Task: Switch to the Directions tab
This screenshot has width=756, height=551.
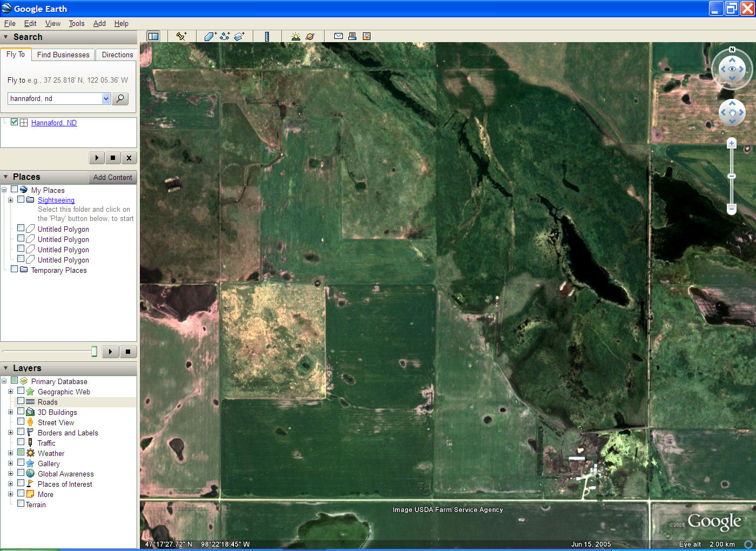Action: coord(117,55)
